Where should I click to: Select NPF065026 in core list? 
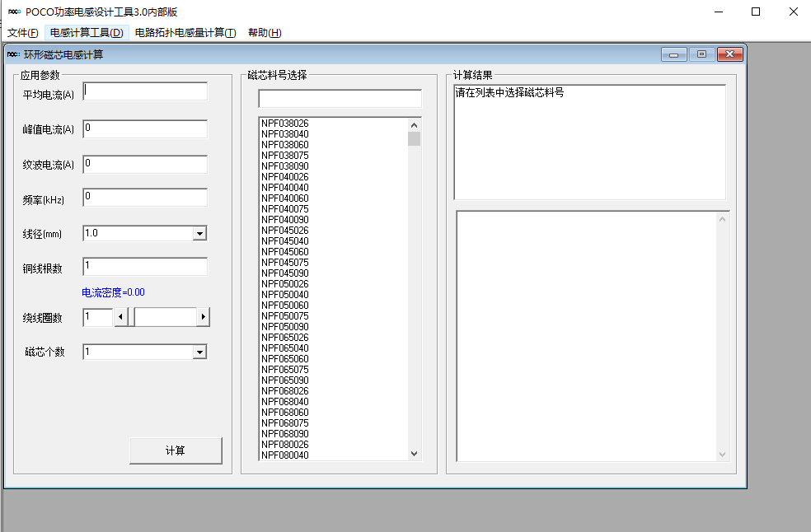[x=334, y=337]
